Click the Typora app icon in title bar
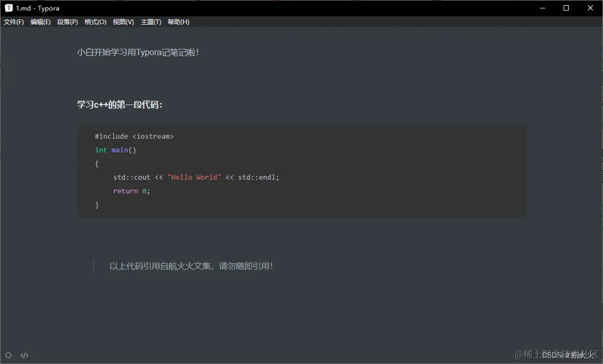603x364 pixels. [x=8, y=8]
